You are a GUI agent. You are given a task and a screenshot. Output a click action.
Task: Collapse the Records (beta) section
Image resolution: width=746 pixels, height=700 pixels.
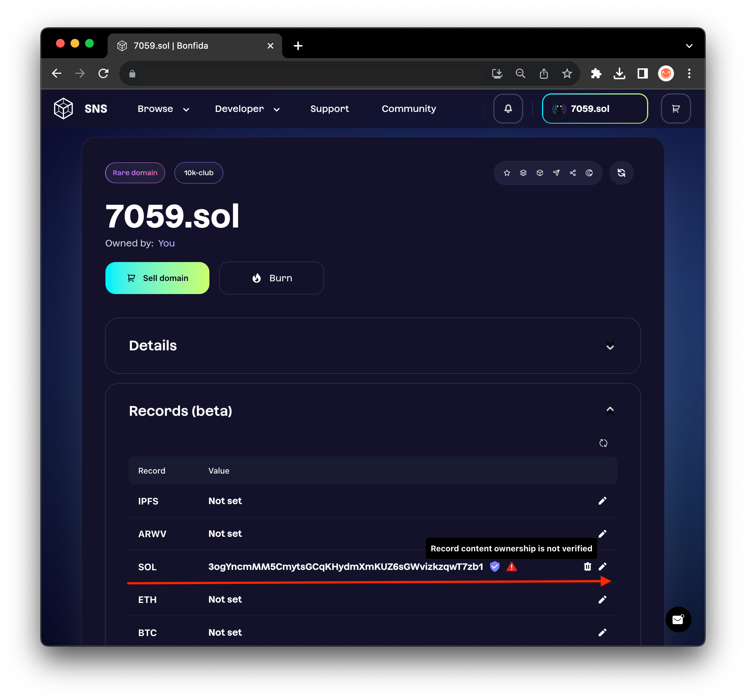(x=610, y=410)
